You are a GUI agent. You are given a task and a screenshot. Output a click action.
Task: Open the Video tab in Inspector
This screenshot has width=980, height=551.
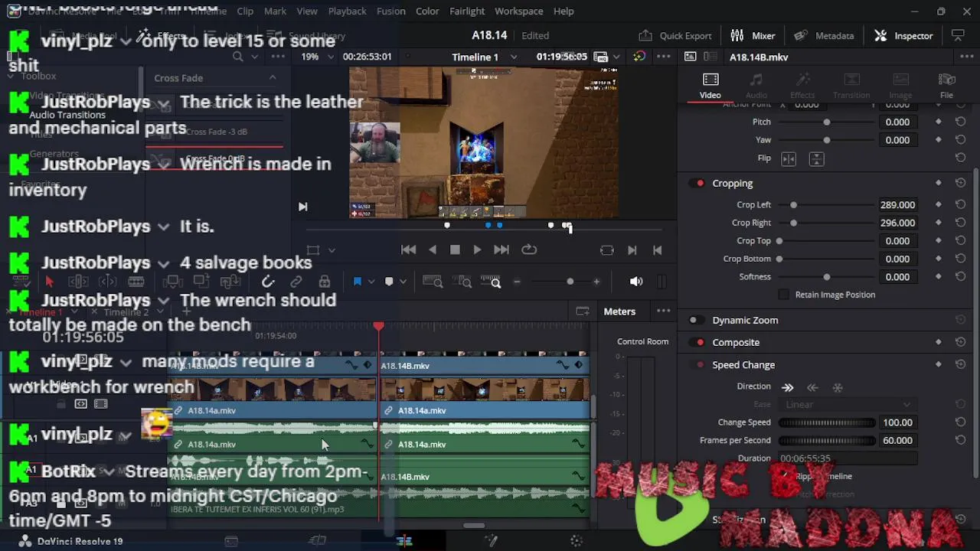click(710, 86)
